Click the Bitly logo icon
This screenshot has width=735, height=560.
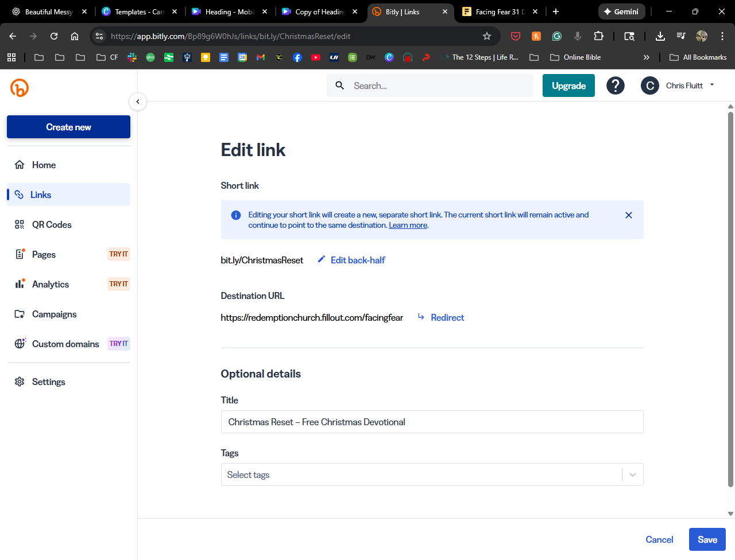click(x=20, y=88)
